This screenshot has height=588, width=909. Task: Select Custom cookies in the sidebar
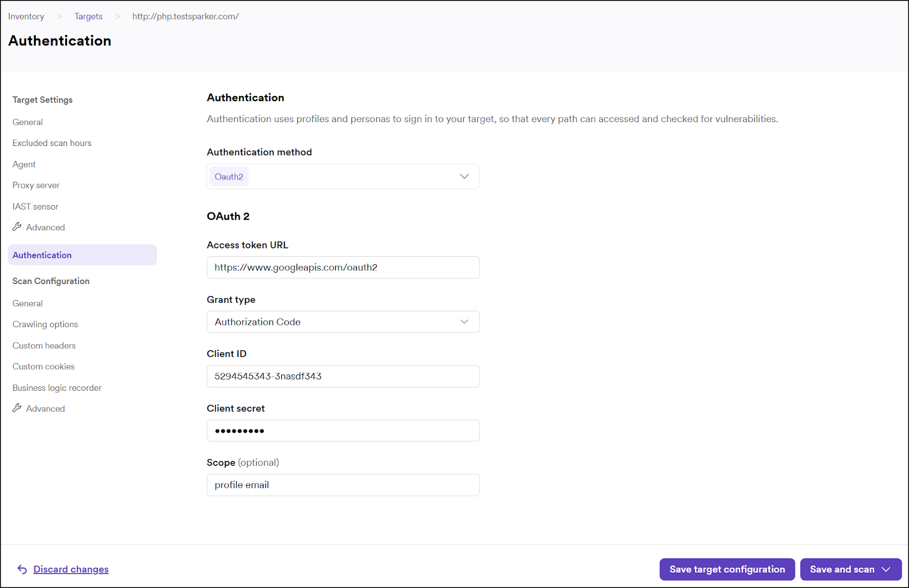tap(43, 366)
